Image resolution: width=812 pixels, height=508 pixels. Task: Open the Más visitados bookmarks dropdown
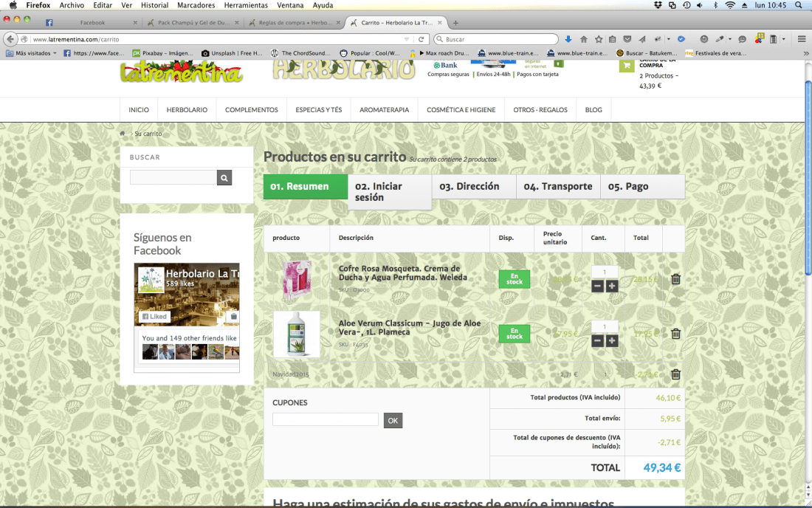[31, 53]
